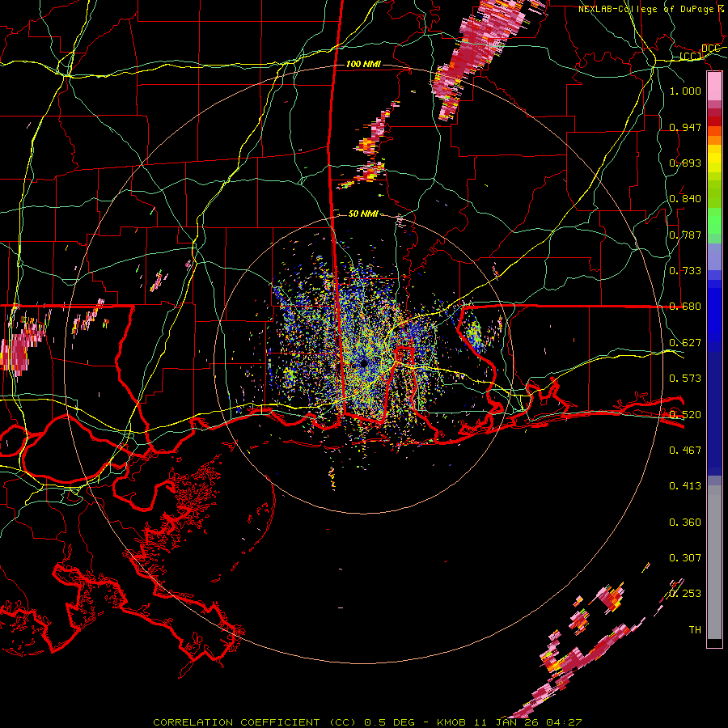The width and height of the screenshot is (728, 728).
Task: Click the (CC) label above color bar
Action: [x=691, y=57]
